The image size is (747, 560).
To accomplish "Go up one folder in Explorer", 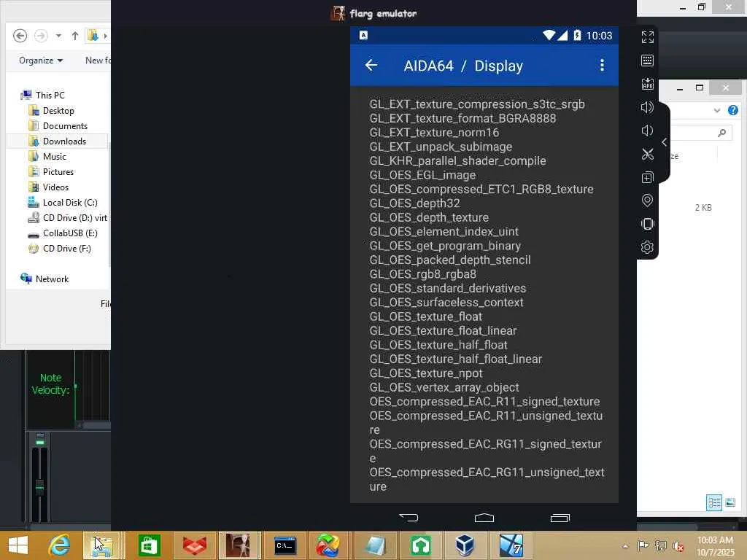I will [x=75, y=36].
